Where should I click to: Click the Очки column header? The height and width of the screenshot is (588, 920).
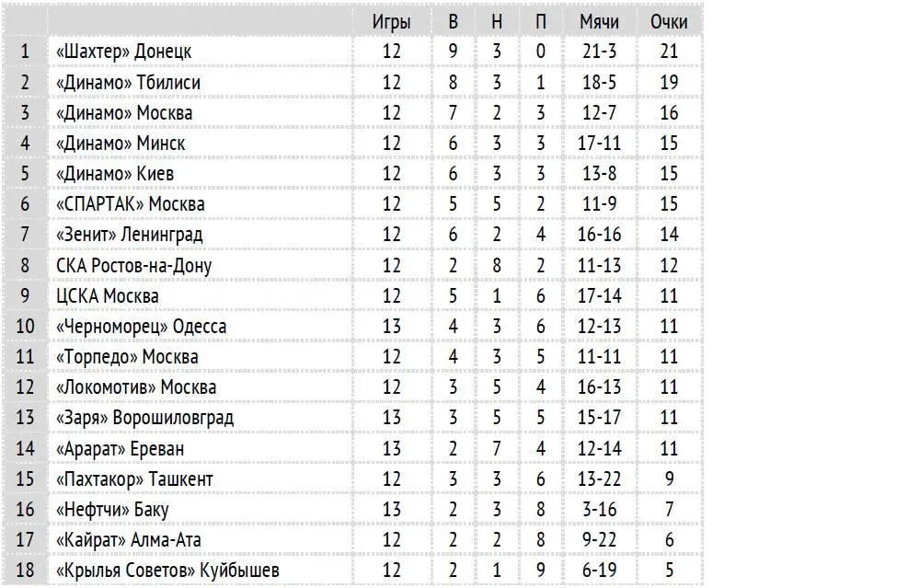[x=669, y=22]
